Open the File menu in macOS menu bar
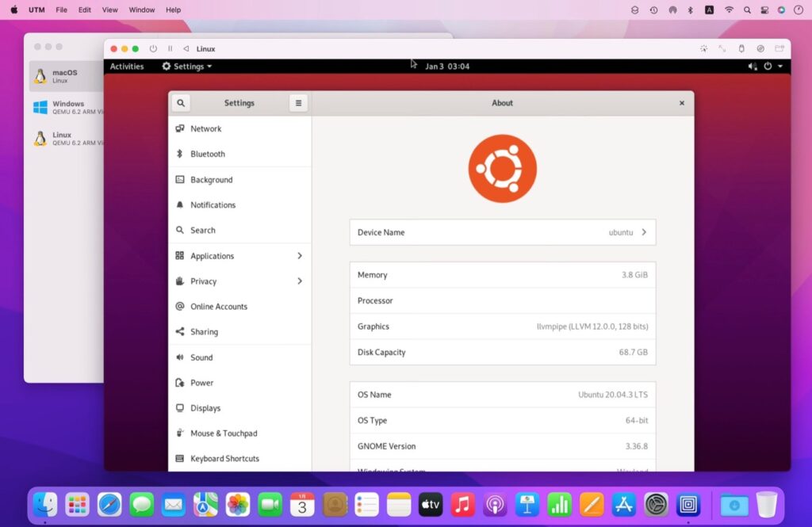 [61, 10]
